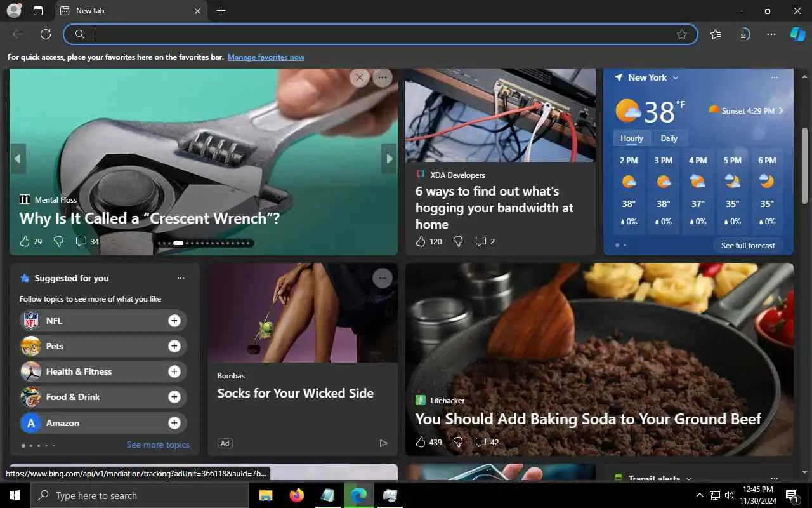The height and width of the screenshot is (508, 812).
Task: Open comments on Crescent Wrench story
Action: coord(87,241)
